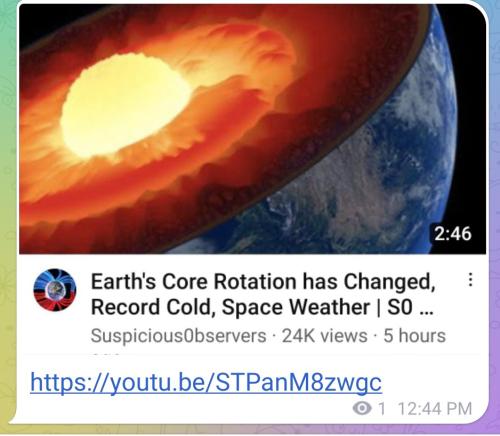Click the eye-shaped message views icon
This screenshot has width=500, height=436.
(362, 408)
